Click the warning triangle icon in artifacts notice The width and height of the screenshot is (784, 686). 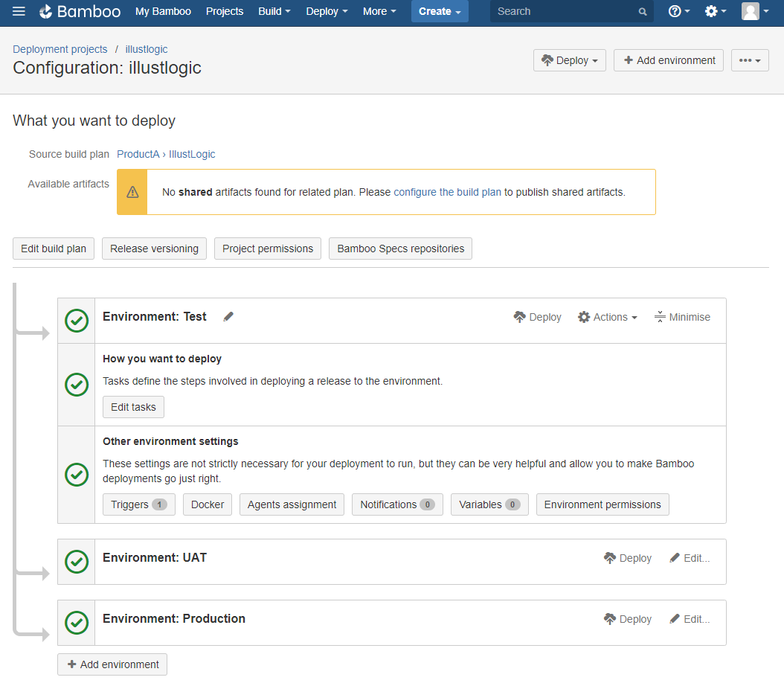pos(132,192)
